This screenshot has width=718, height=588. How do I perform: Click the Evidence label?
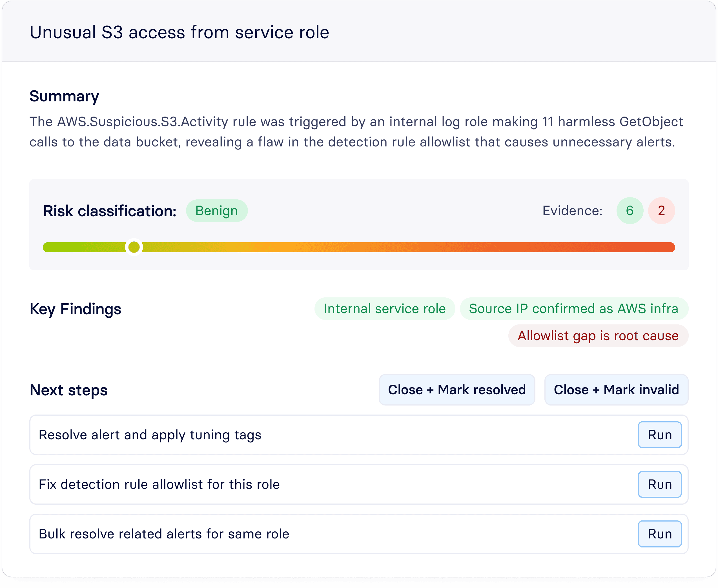[572, 210]
